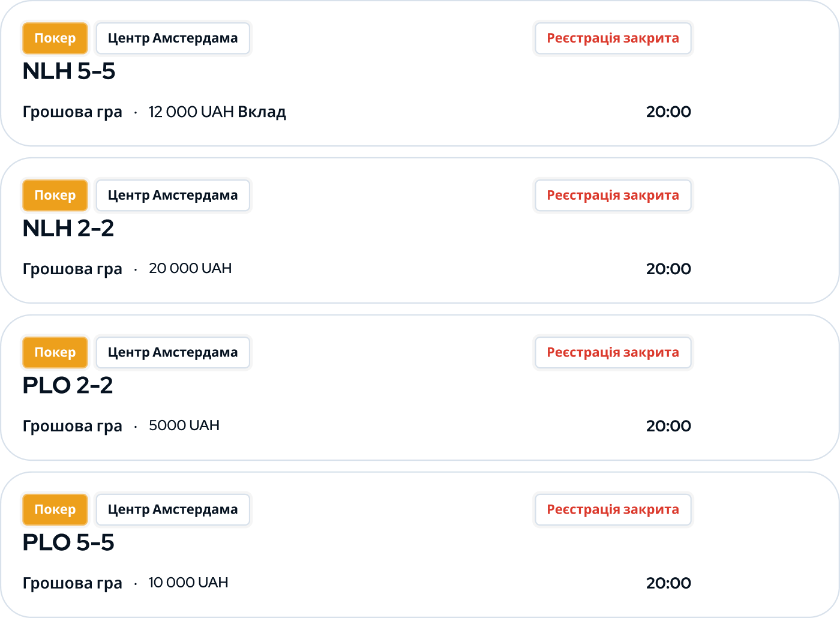Click Реєстрація закрита badge on NLH 5-5 card

tap(613, 38)
